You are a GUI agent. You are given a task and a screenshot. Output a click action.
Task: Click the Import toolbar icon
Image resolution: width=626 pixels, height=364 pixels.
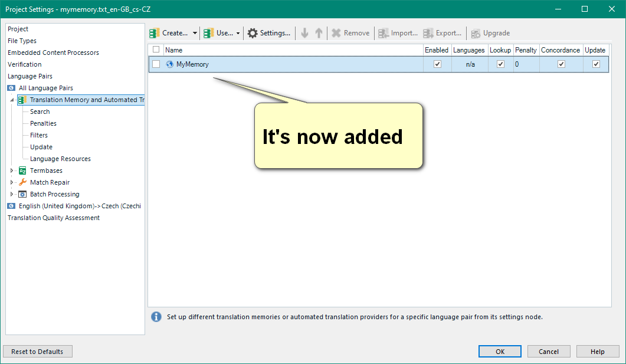(x=384, y=33)
